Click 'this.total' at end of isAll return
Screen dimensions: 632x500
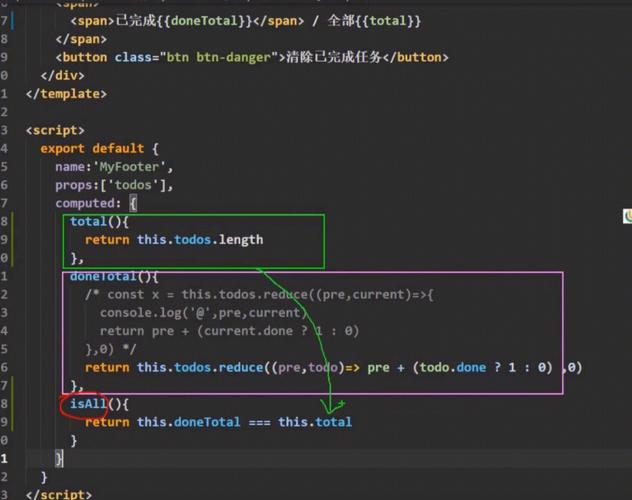(315, 422)
